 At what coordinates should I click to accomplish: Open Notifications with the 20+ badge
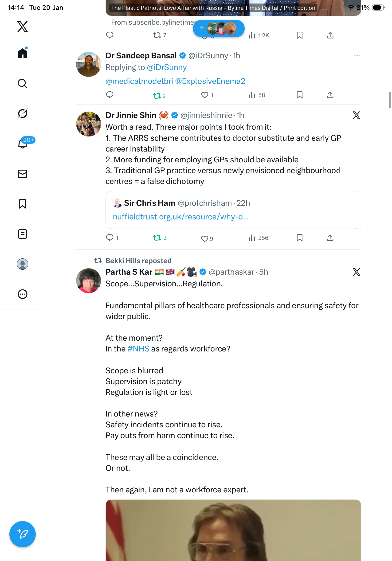click(23, 144)
